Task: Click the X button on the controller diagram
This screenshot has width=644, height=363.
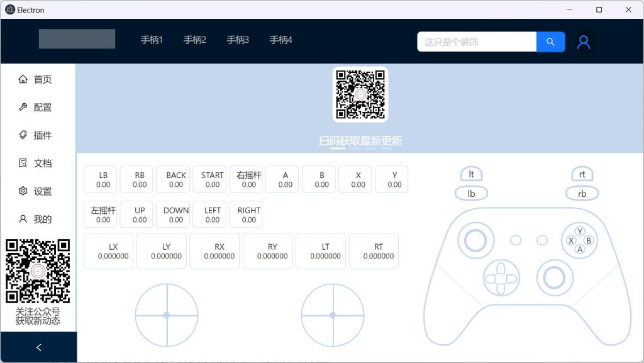Action: 571,240
